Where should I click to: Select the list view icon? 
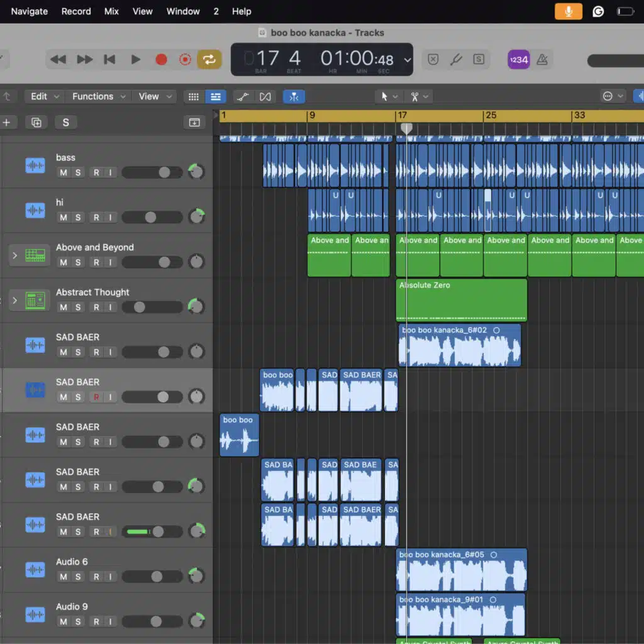(x=216, y=96)
